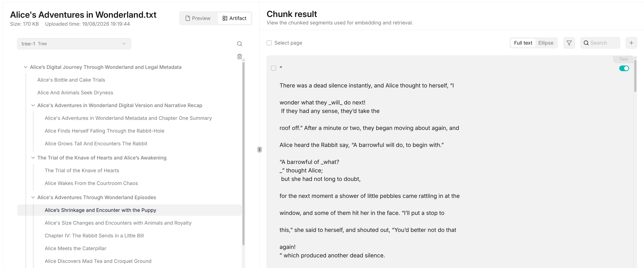The height and width of the screenshot is (268, 644).
Task: Add a new chunk with plus icon
Action: (x=631, y=43)
